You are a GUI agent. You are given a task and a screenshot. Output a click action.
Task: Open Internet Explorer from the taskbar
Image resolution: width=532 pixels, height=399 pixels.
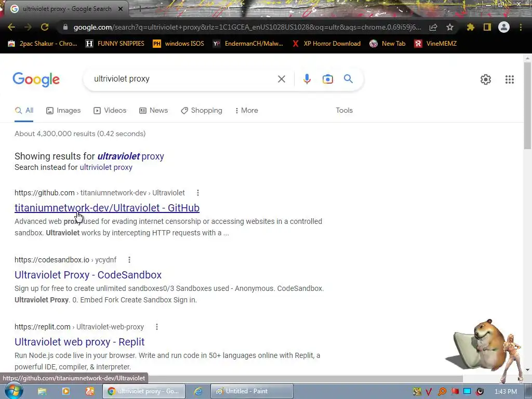coord(198,391)
